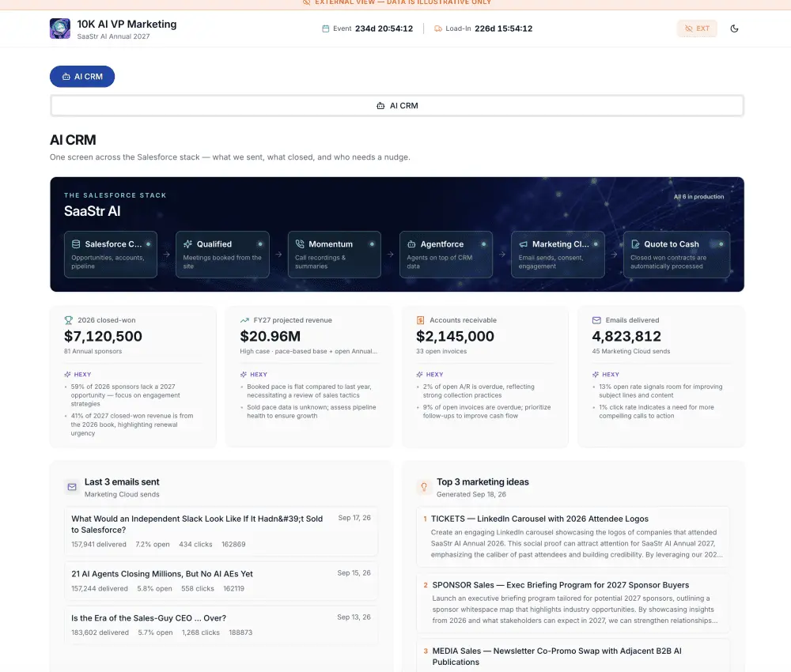Click the receipt icon beside Accounts receivable
The height and width of the screenshot is (672, 791).
pyautogui.click(x=420, y=320)
